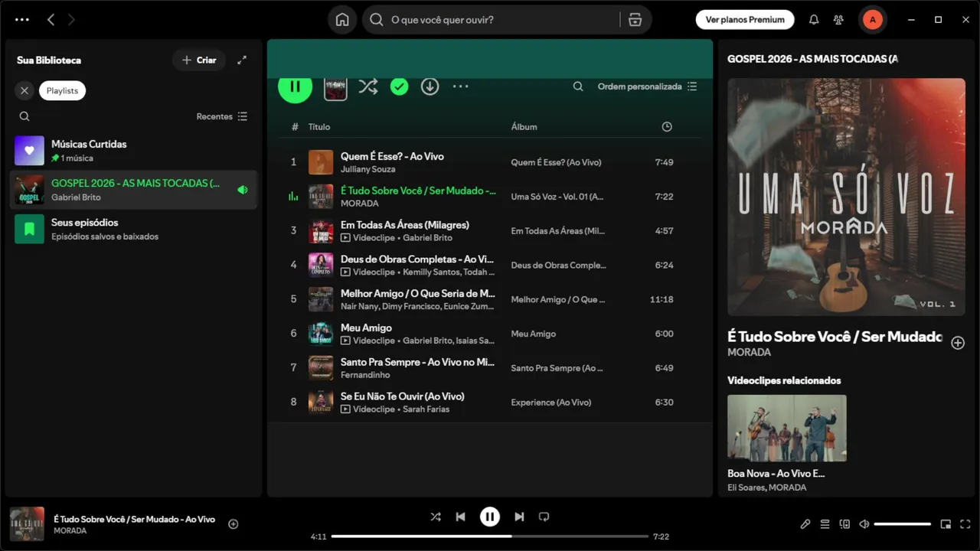Click the song progress bar
Image resolution: width=980 pixels, height=551 pixels.
click(x=489, y=536)
